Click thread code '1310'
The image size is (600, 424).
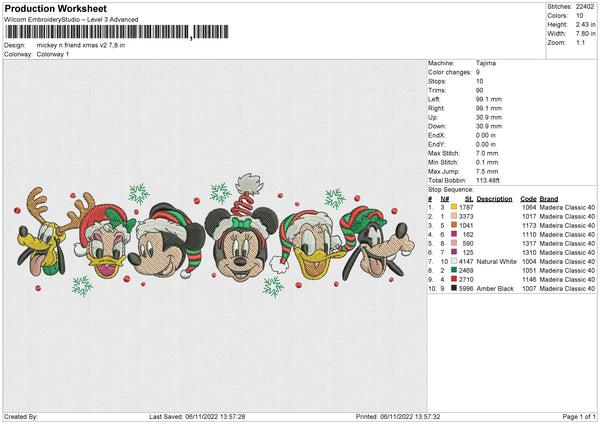[x=529, y=253]
